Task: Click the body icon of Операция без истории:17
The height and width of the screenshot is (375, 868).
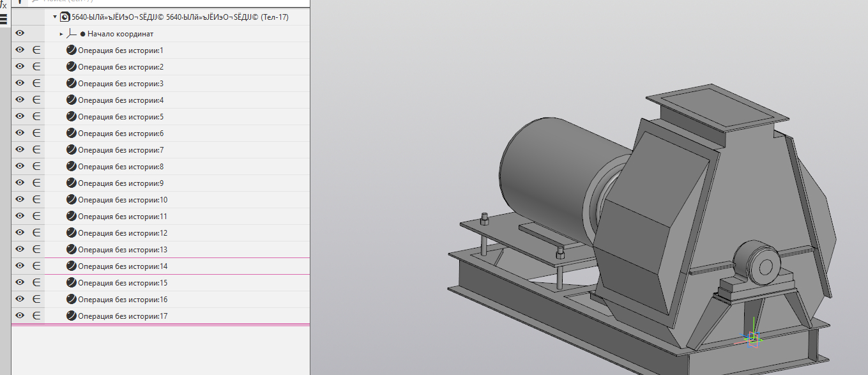Action: pos(72,316)
